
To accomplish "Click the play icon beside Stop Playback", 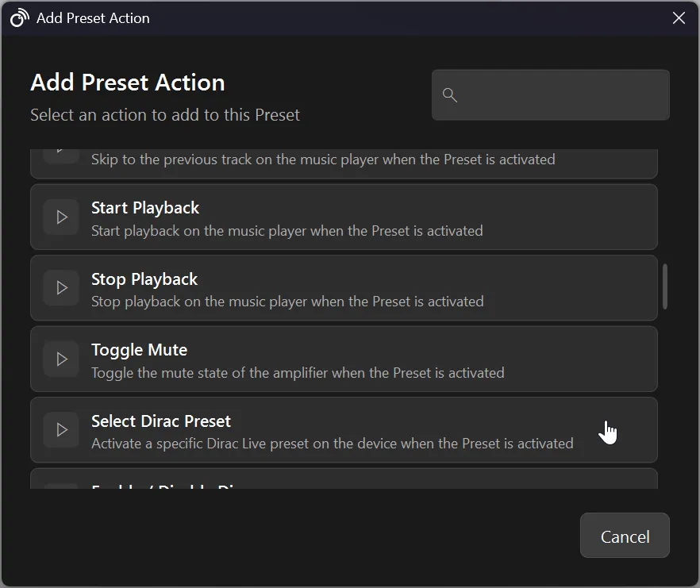I will tap(60, 288).
